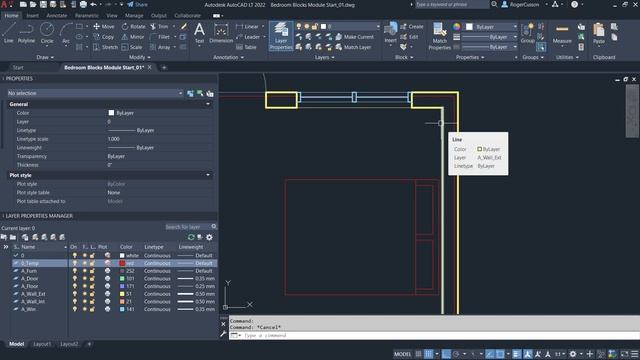Open Layer Properties from ribbon
The height and width of the screenshot is (360, 640).
click(x=281, y=36)
